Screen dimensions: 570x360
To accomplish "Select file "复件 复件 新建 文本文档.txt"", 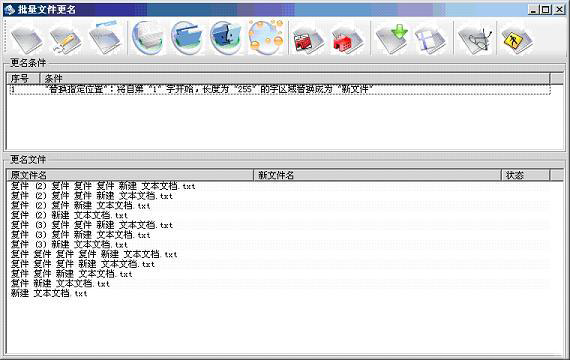I will pyautogui.click(x=71, y=274).
